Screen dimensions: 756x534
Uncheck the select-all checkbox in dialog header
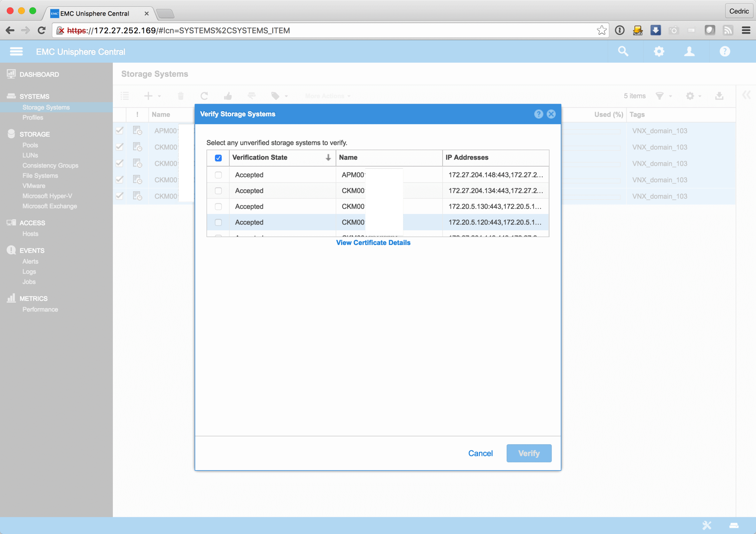(x=218, y=158)
